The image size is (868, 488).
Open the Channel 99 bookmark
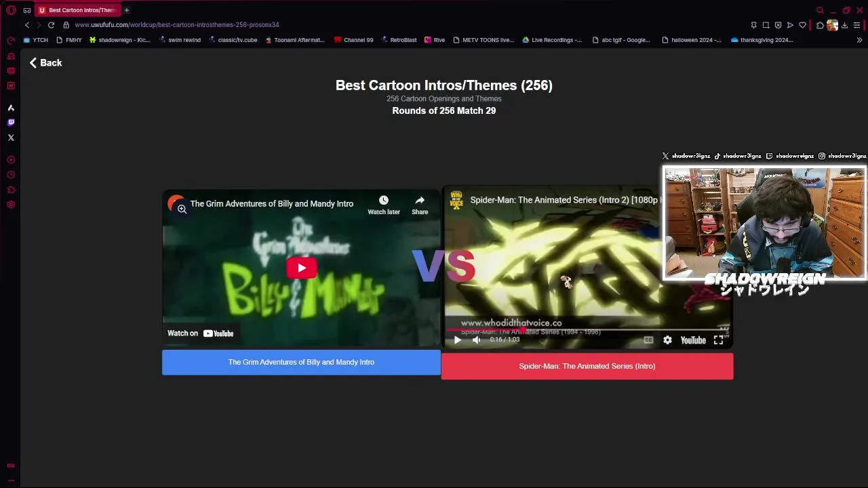pyautogui.click(x=354, y=40)
